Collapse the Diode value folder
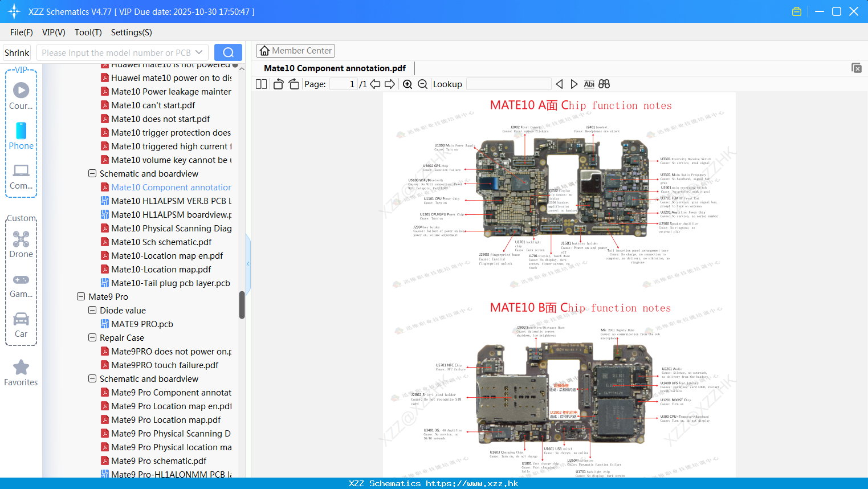 click(92, 311)
